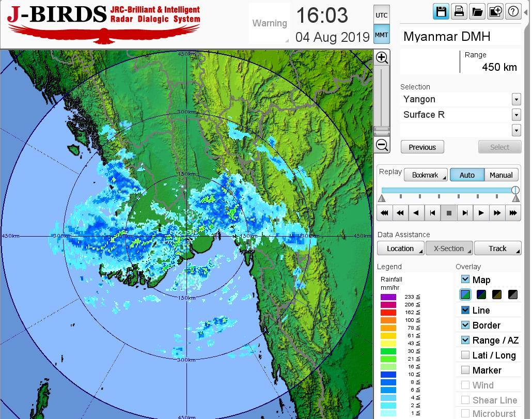Enable the Lati / Long overlay checkbox
Viewport: 532px width, 419px height.
(x=465, y=355)
